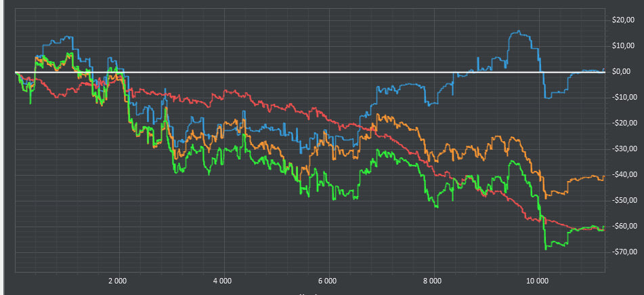Click the -$60,00 y-axis label

[621, 227]
